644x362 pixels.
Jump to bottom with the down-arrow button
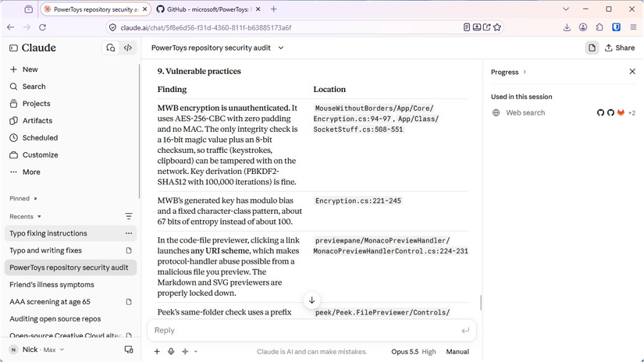point(311,300)
